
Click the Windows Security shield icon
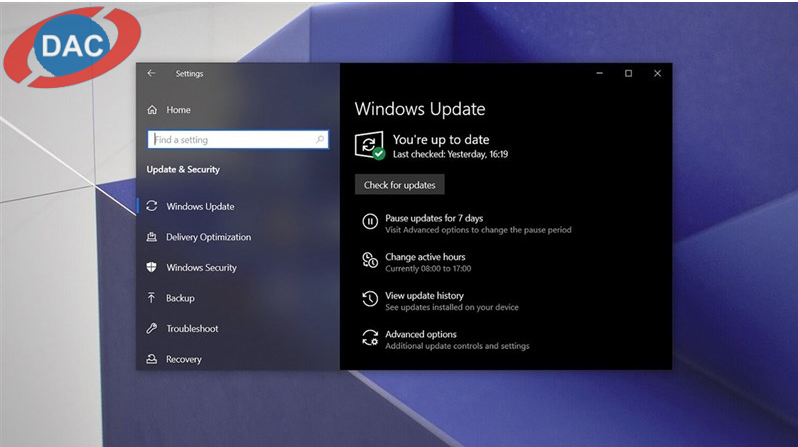[152, 267]
